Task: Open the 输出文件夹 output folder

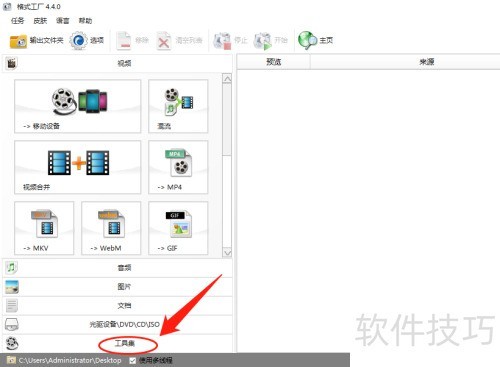Action: [36, 41]
